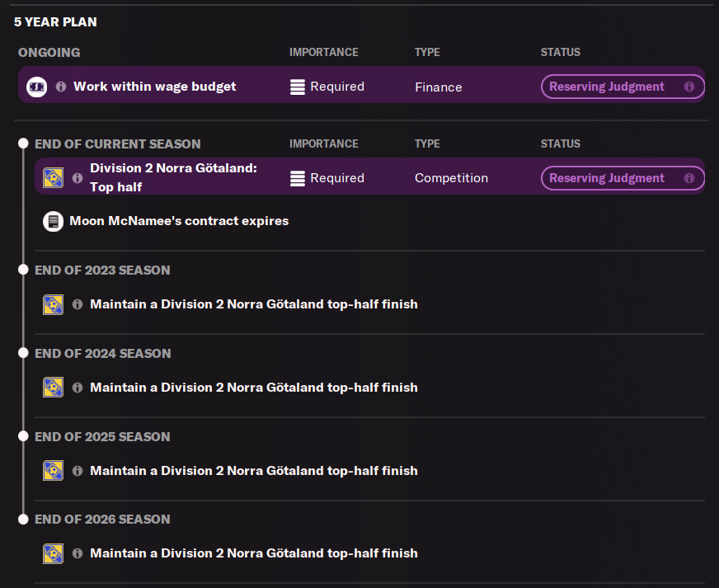The image size is (719, 588).
Task: Click the wage budget finance icon
Action: pyautogui.click(x=36, y=87)
